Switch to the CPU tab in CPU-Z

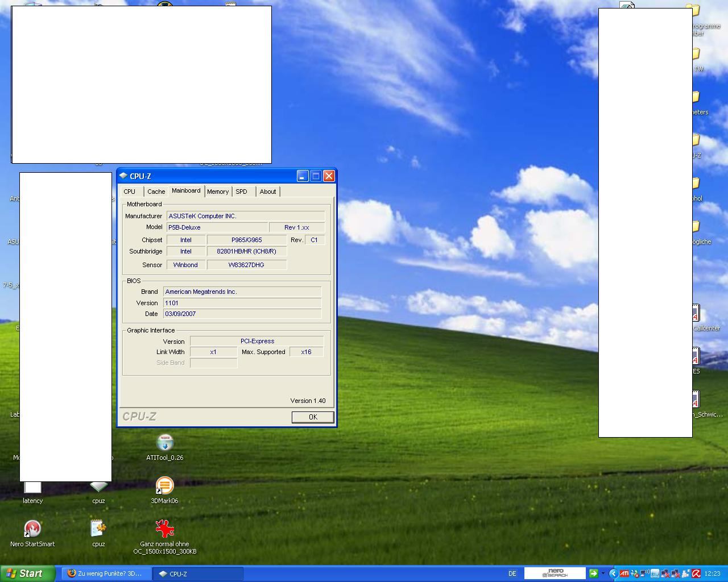point(130,192)
